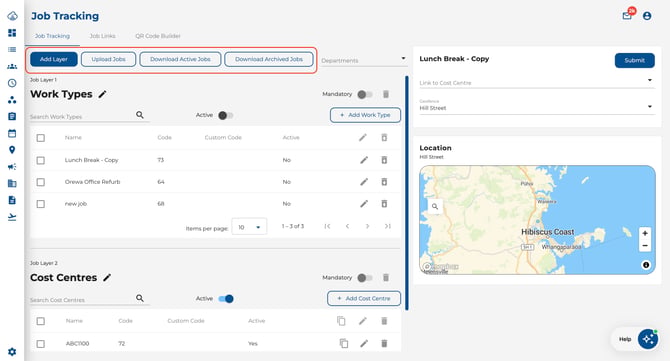The width and height of the screenshot is (670, 361).
Task: Open the items per page dropdown
Action: (249, 227)
